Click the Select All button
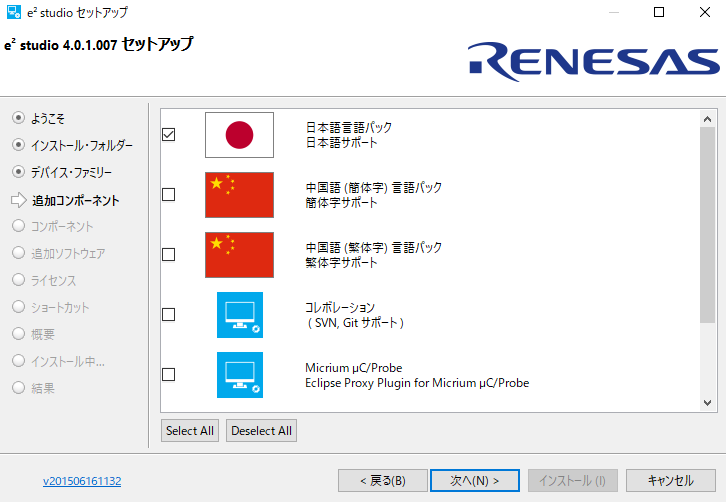Screen dimensions: 726x502 [x=190, y=431]
